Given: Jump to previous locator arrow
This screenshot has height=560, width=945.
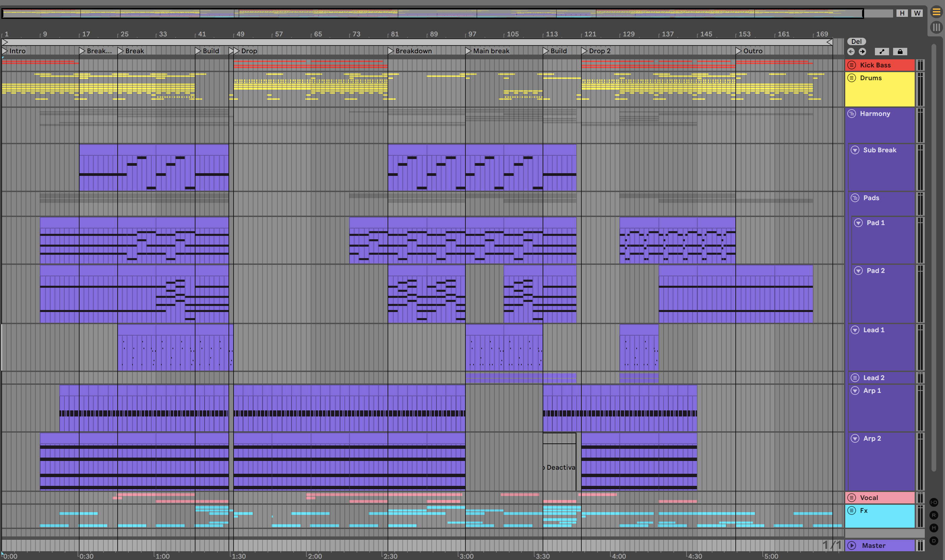Looking at the screenshot, I should pyautogui.click(x=851, y=52).
